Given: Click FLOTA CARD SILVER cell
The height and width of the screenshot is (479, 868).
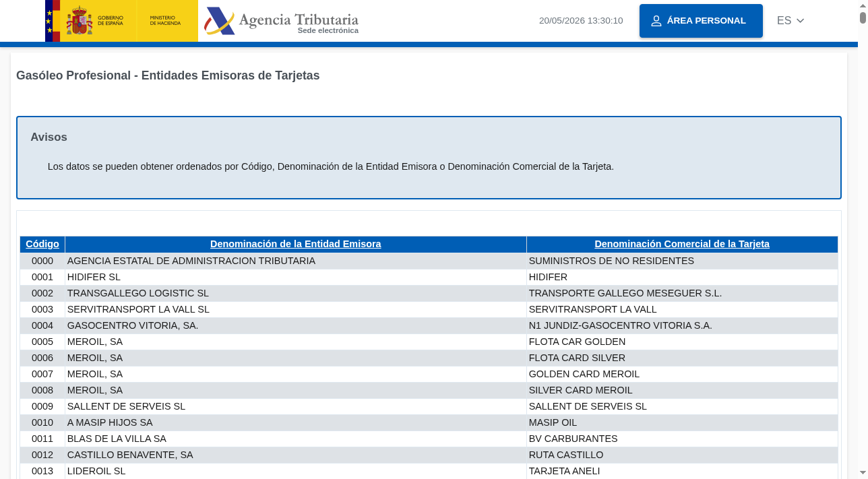Looking at the screenshot, I should tap(682, 358).
